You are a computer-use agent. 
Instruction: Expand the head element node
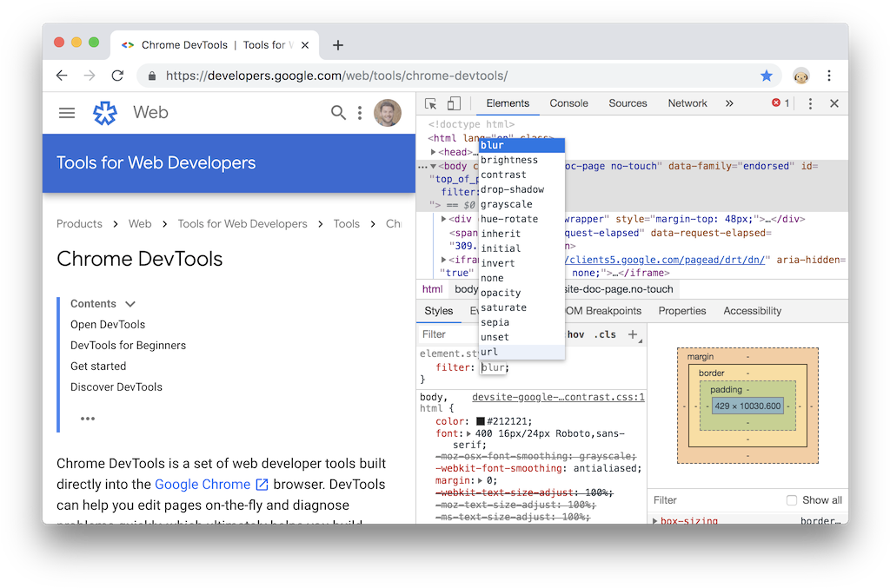[433, 152]
